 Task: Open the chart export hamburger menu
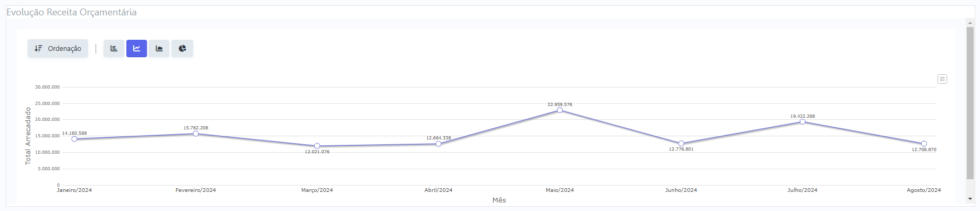tap(942, 79)
